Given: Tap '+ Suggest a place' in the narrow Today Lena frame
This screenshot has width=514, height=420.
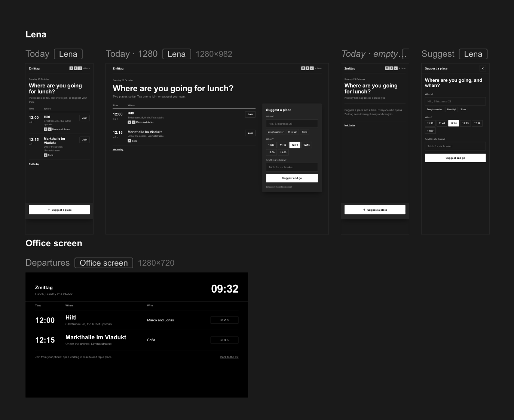Looking at the screenshot, I should coord(59,210).
